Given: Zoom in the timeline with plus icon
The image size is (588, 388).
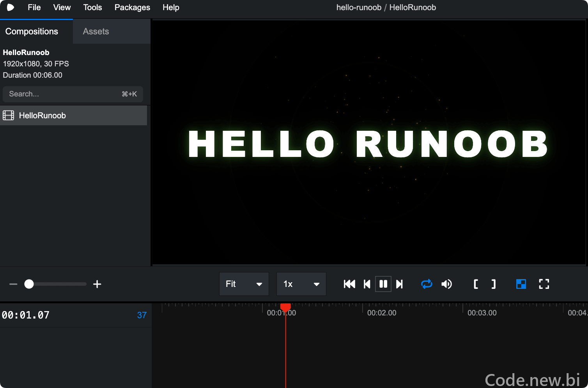Looking at the screenshot, I should click(x=97, y=284).
